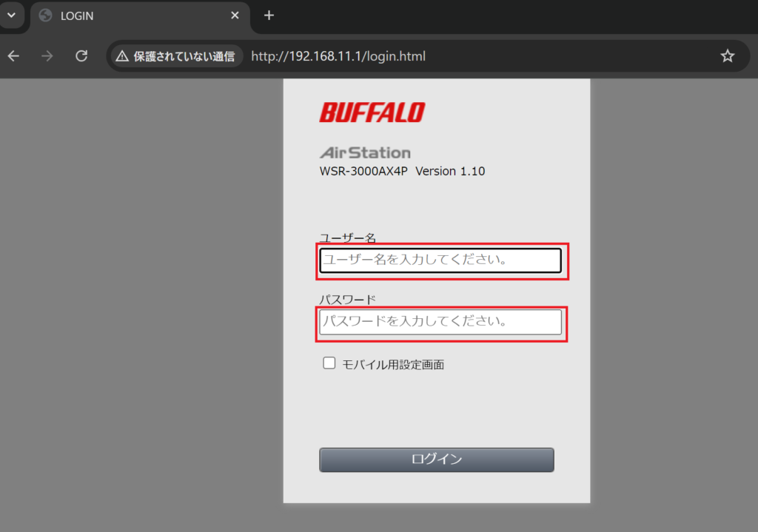Focus the ユーザー名 username input field
This screenshot has width=758, height=532.
tap(440, 260)
